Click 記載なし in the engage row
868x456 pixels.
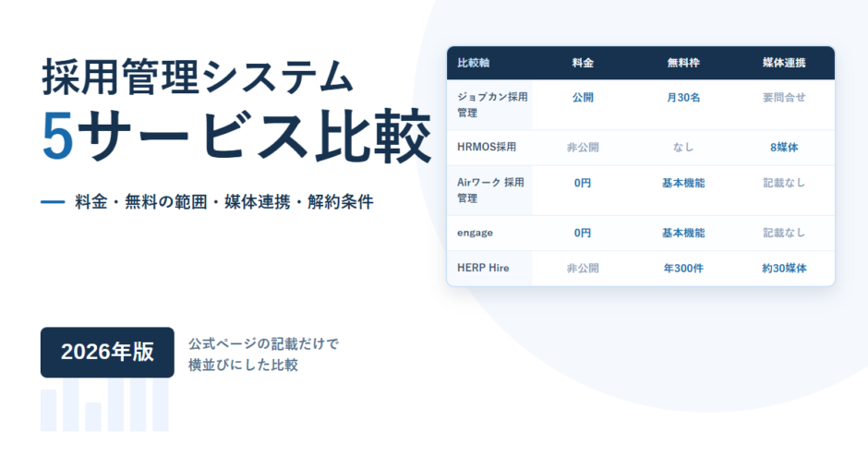click(x=784, y=233)
